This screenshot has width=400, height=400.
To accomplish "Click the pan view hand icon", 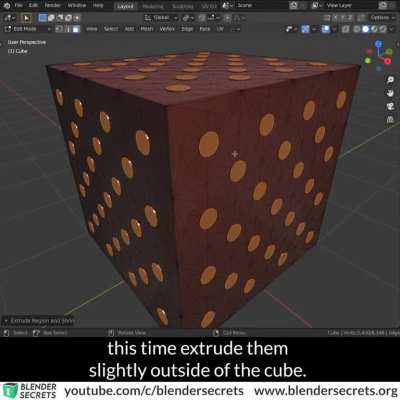I will [x=390, y=93].
